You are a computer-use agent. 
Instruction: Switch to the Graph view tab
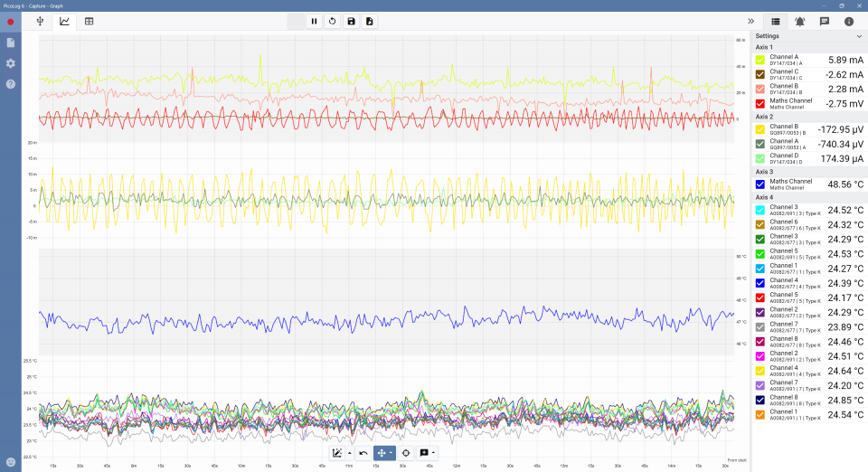click(65, 21)
